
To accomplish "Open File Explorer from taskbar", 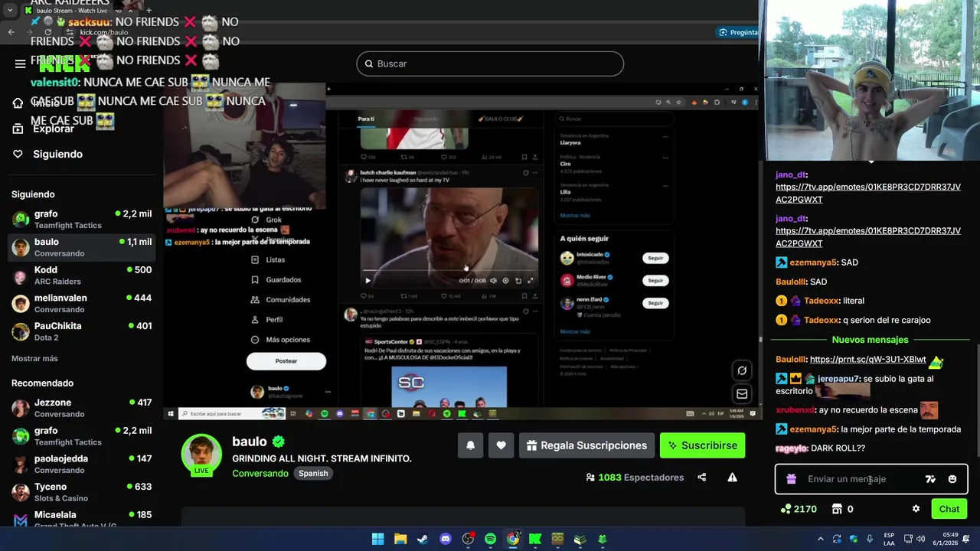I will 400,540.
